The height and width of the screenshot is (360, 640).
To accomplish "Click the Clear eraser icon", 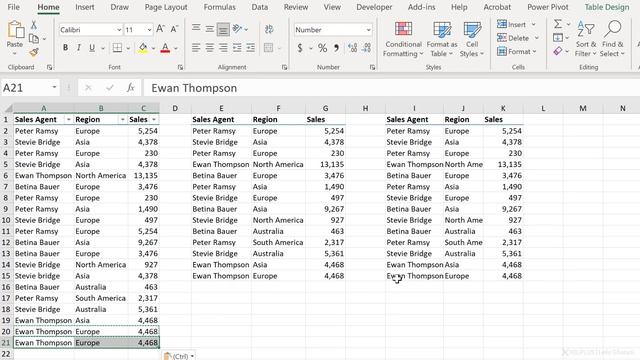I will (558, 51).
